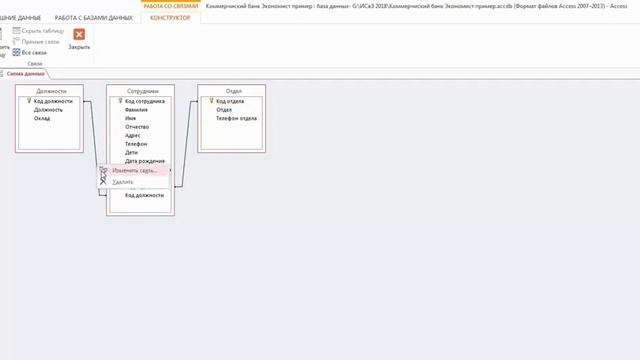Select the Фамилия field

click(136, 110)
